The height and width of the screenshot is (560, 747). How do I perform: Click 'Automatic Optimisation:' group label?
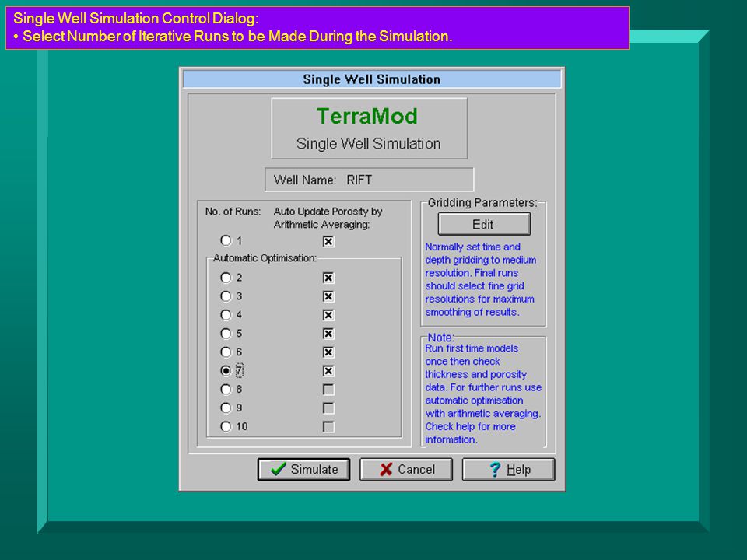coord(265,258)
